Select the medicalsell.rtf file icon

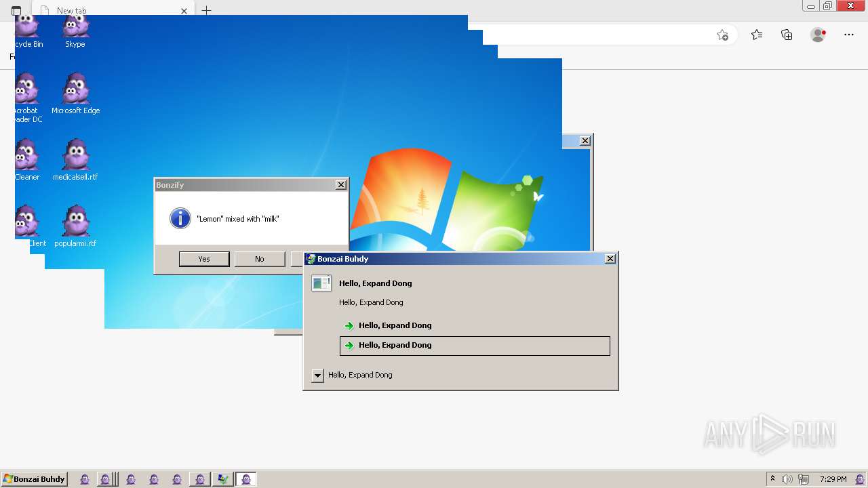click(x=75, y=161)
